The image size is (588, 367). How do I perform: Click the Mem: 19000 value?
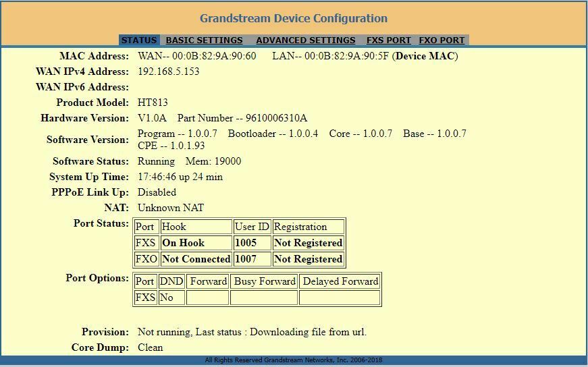tap(213, 161)
